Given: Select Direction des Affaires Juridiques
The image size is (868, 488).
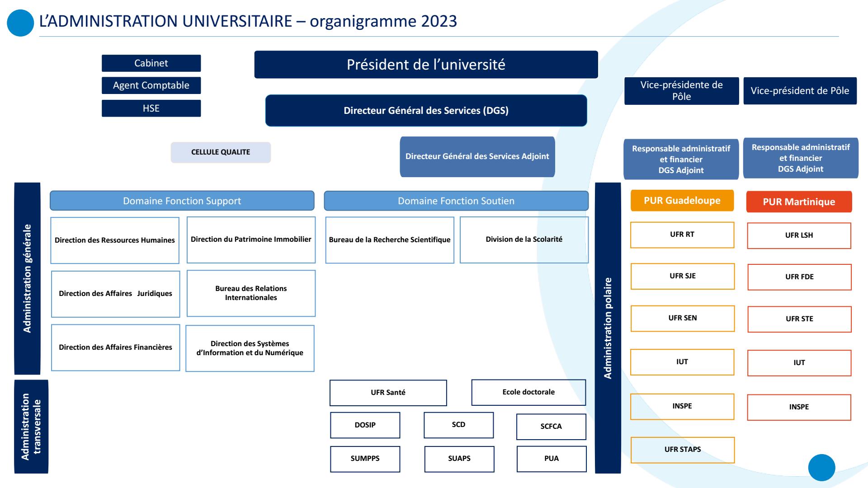Looking at the screenshot, I should pyautogui.click(x=115, y=294).
